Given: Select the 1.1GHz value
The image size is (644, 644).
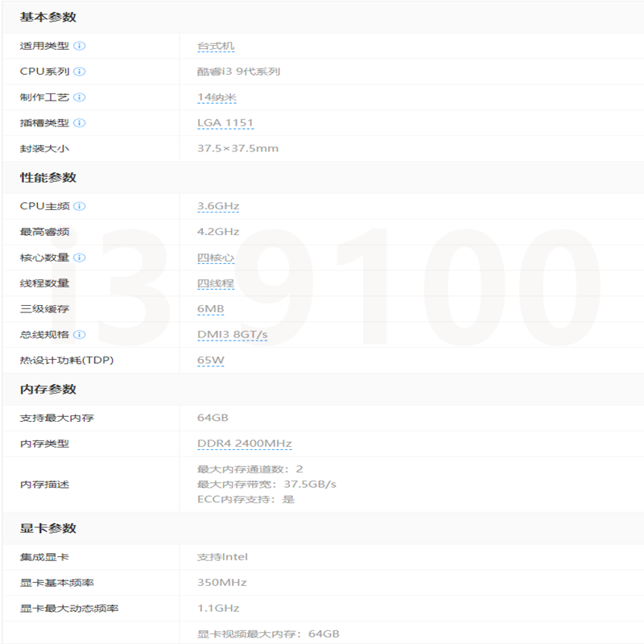Looking at the screenshot, I should click(x=218, y=609).
